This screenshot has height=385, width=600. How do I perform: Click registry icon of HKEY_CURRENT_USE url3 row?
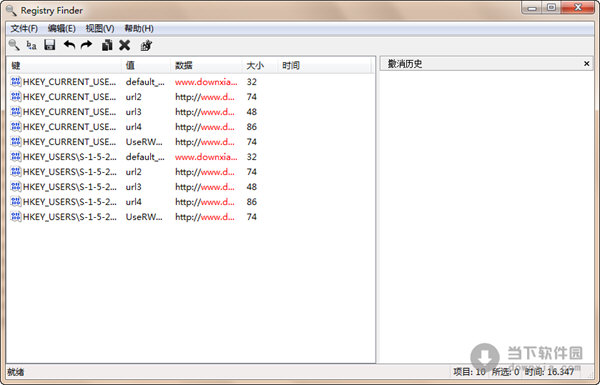pos(16,111)
